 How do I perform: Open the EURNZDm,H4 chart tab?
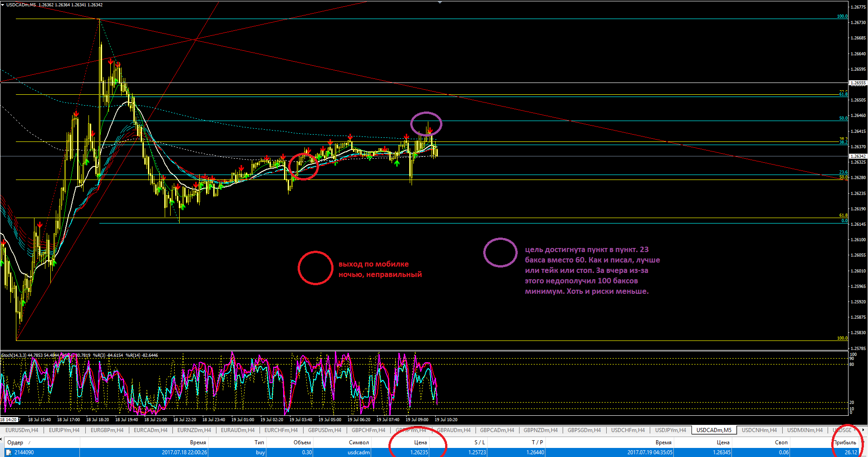click(x=194, y=430)
